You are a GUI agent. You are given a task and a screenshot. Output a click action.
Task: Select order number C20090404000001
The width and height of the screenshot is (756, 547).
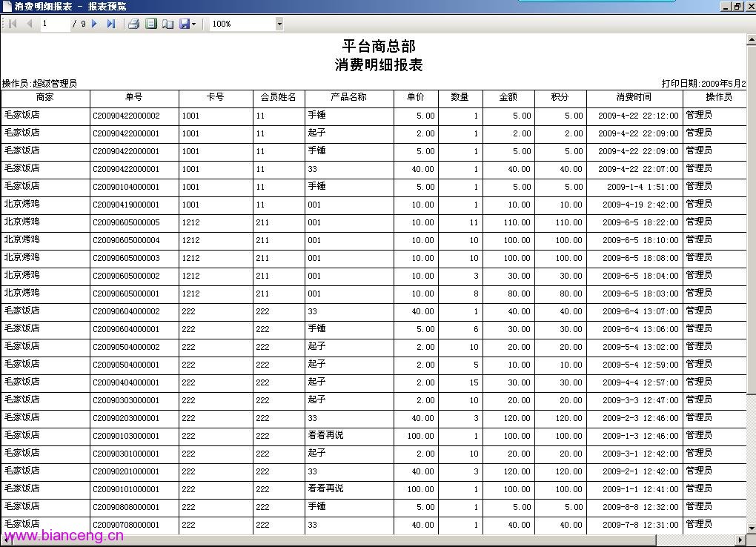(126, 382)
